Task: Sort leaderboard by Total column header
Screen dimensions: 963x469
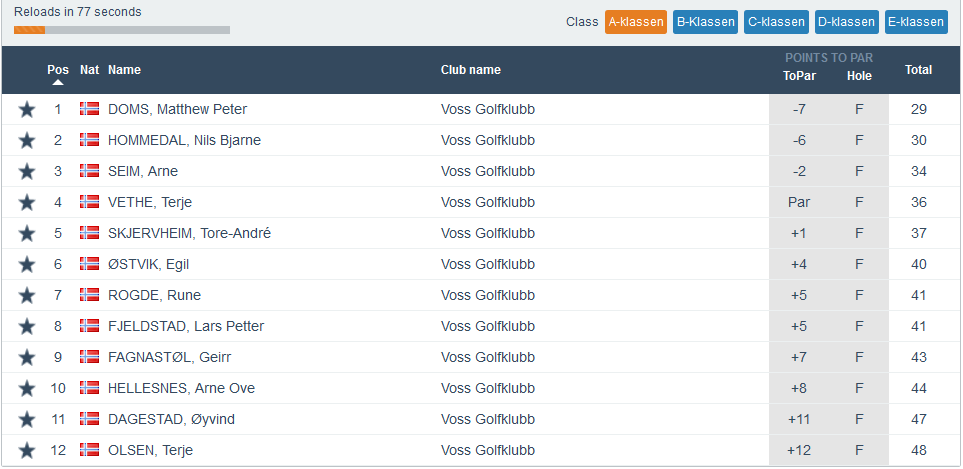Action: [918, 70]
